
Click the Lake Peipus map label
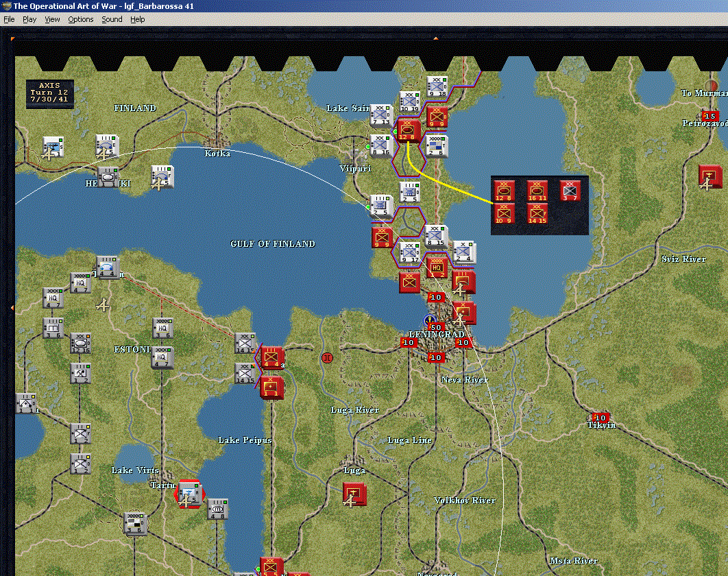pyautogui.click(x=245, y=440)
